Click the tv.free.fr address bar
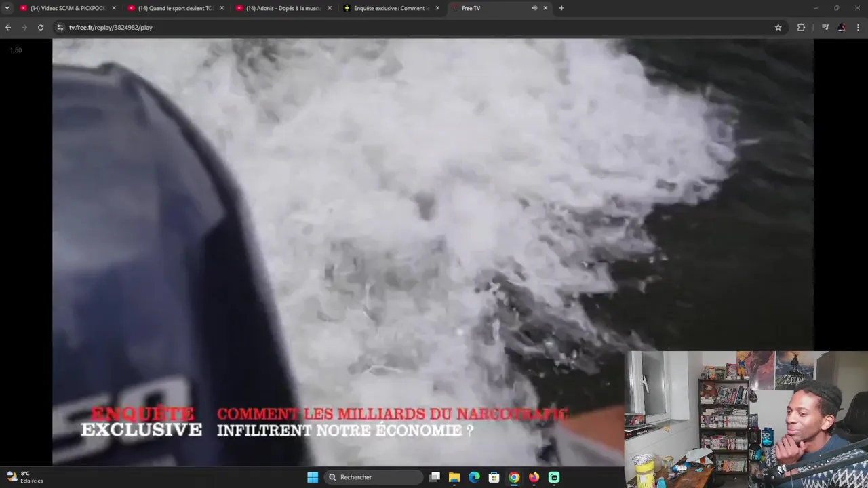868x488 pixels. 420,28
